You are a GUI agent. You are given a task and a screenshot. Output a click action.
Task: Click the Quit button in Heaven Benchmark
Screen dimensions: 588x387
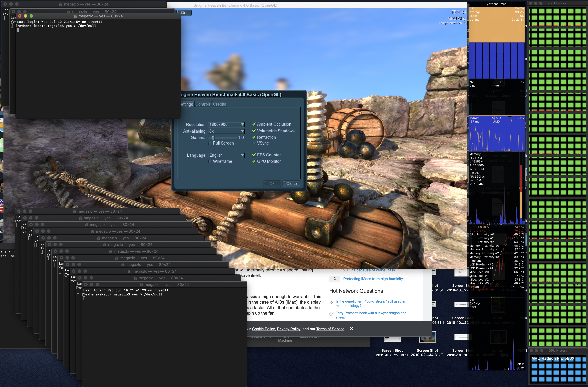click(x=185, y=13)
